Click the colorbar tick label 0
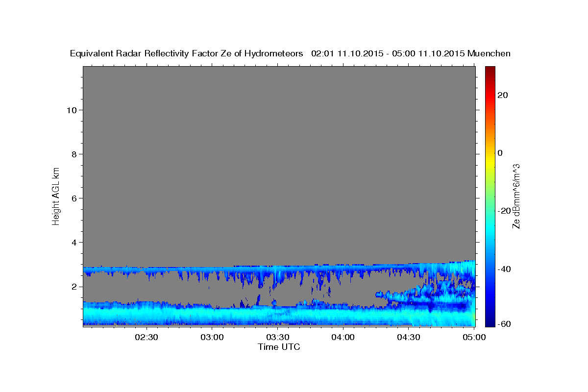588x392 pixels. pos(500,153)
